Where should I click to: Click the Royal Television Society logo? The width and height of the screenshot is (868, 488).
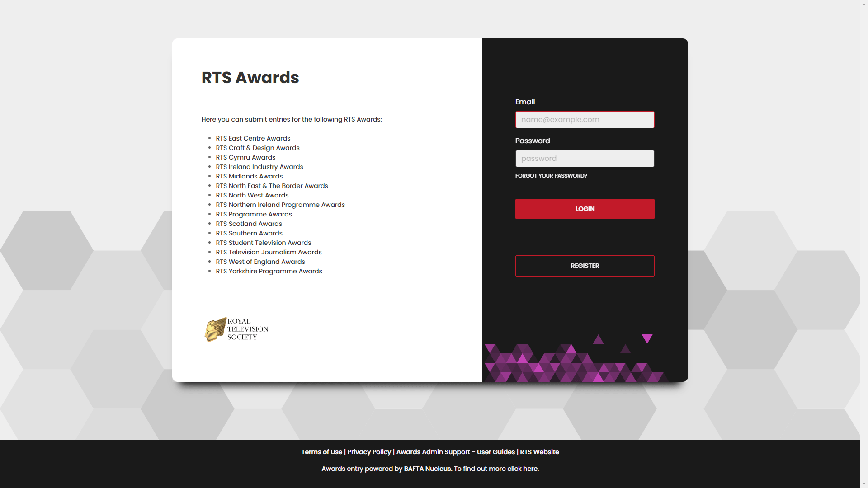(x=236, y=329)
